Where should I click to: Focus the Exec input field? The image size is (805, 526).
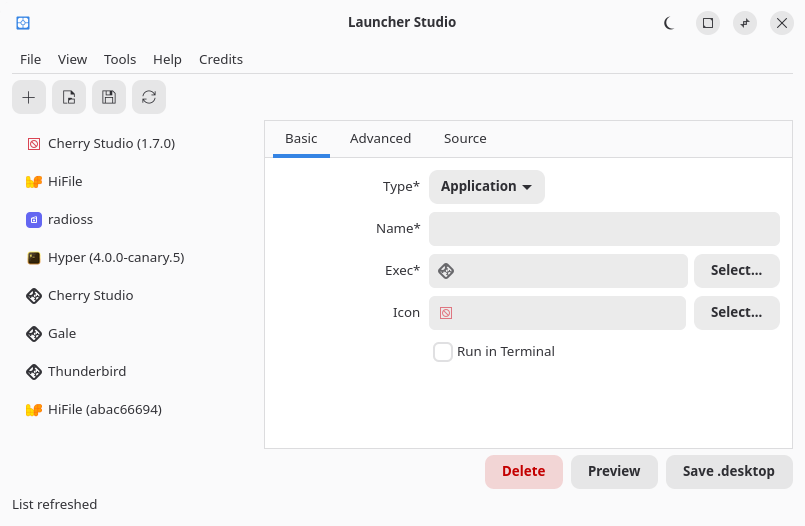coord(559,271)
